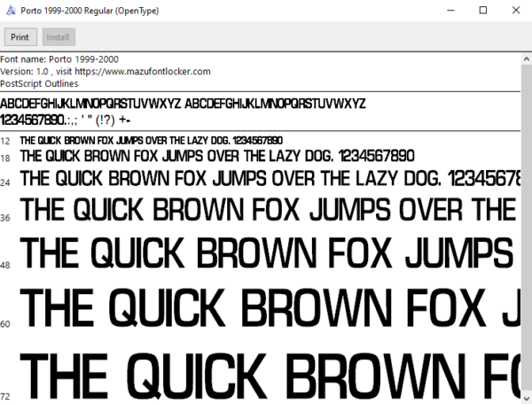Click the 24-point pangram sample
This screenshot has width=532, height=404.
(x=270, y=178)
